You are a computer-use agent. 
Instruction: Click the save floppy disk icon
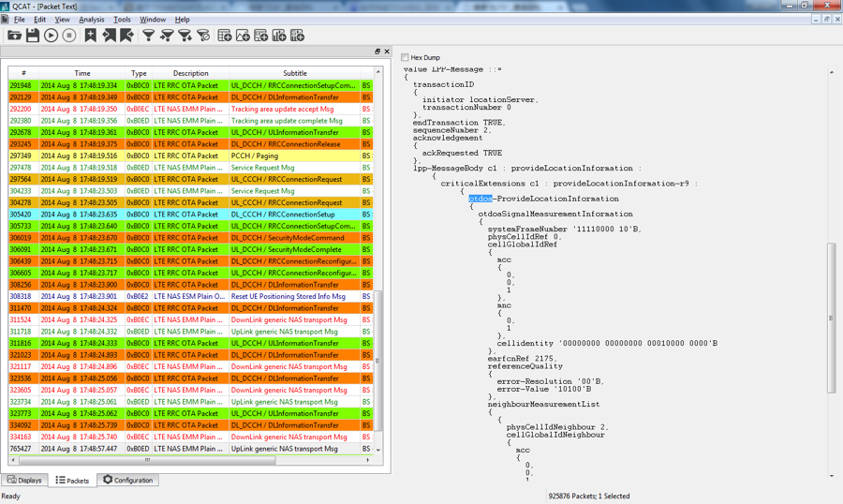point(33,36)
